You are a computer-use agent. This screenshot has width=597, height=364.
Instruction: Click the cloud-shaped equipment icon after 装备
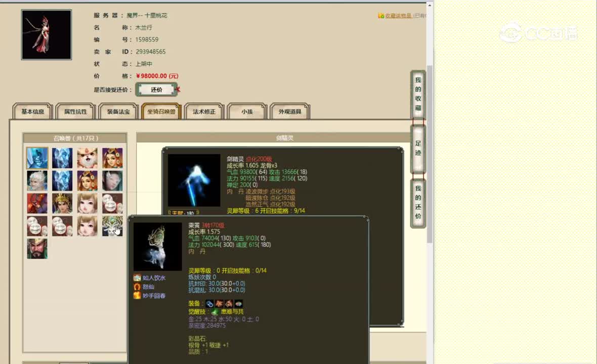238,303
